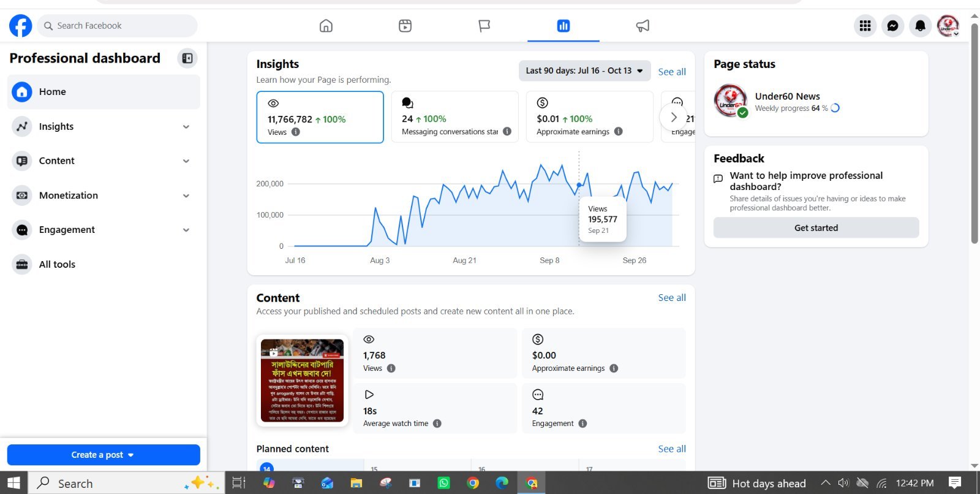Click See all link for Planned content

(x=672, y=449)
